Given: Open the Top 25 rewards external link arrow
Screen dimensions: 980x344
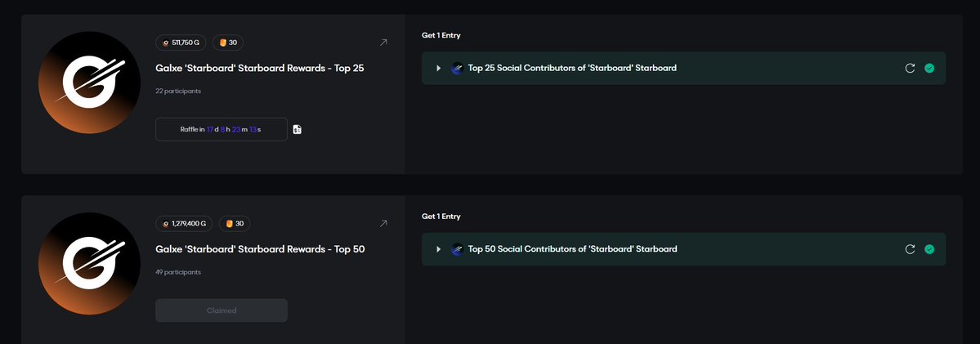Looking at the screenshot, I should [384, 42].
